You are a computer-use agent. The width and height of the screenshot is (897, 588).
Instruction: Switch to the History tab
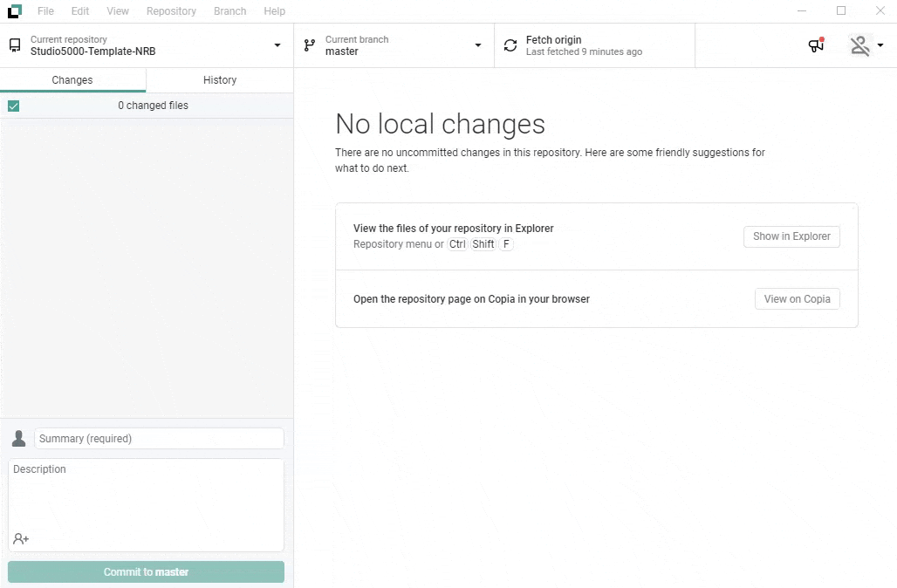[220, 80]
